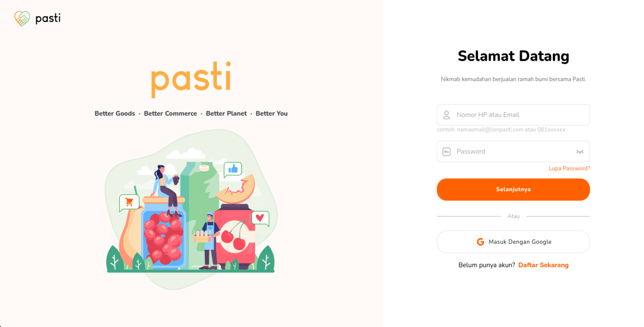644x327 pixels.
Task: Click the person icon inside the email field
Action: click(446, 115)
